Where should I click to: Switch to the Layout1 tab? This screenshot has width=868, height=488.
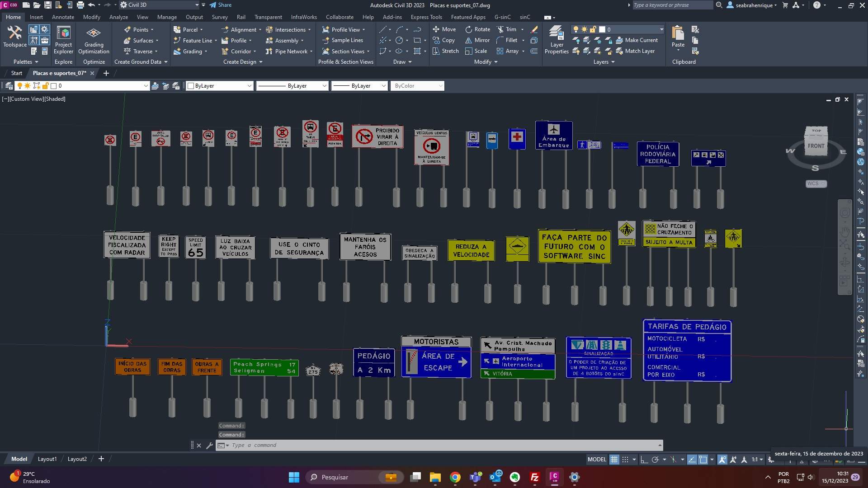pyautogui.click(x=47, y=459)
